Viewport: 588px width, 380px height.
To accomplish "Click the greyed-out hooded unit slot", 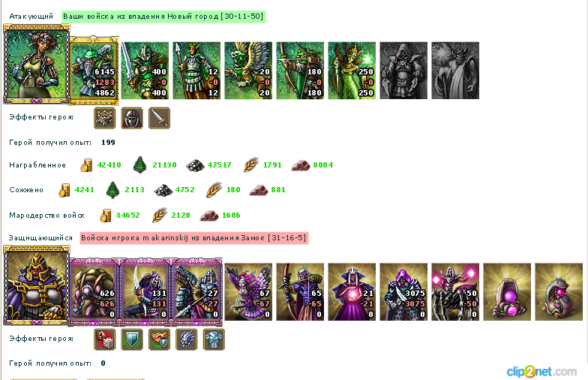I will point(403,71).
